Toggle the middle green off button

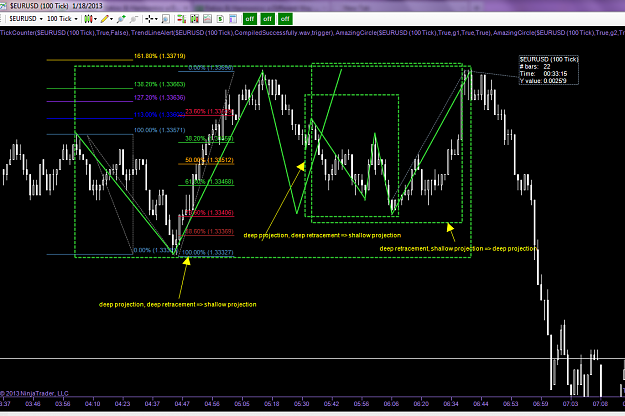pos(267,19)
